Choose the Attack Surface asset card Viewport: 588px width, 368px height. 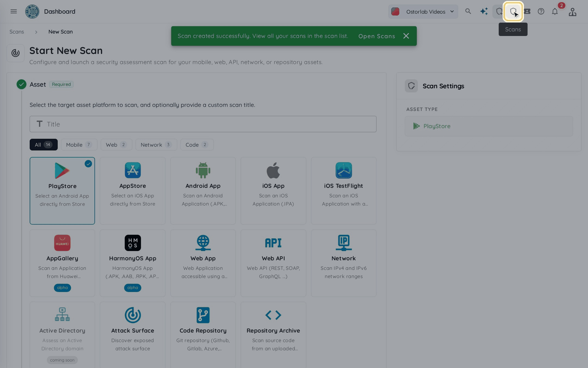133,335
